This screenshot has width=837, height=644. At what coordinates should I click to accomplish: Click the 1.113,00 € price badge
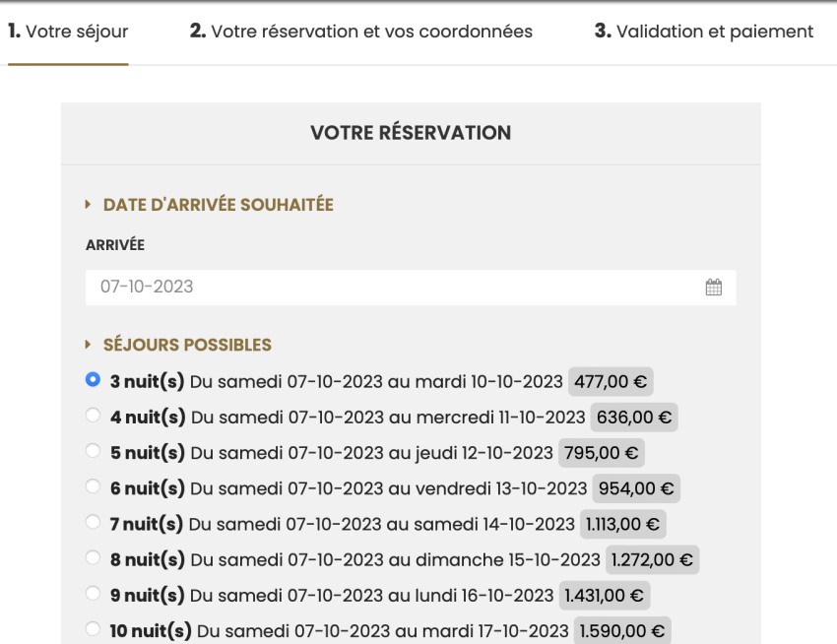(622, 524)
